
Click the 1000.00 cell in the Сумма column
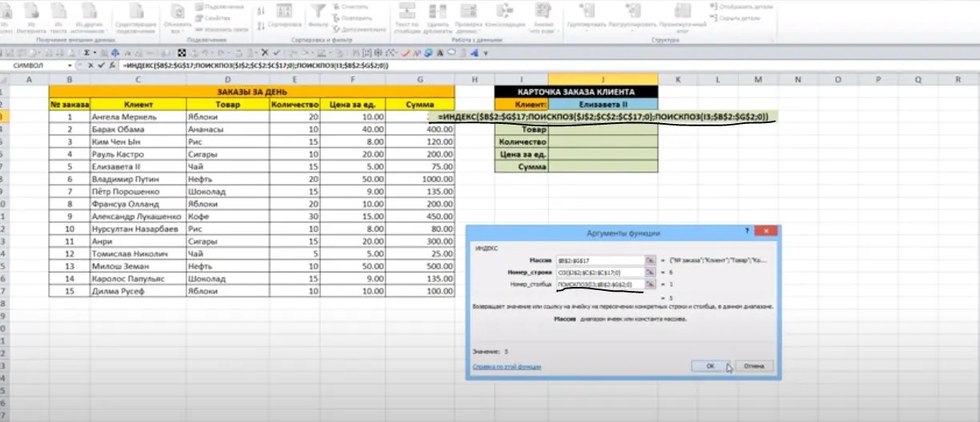[x=419, y=179]
